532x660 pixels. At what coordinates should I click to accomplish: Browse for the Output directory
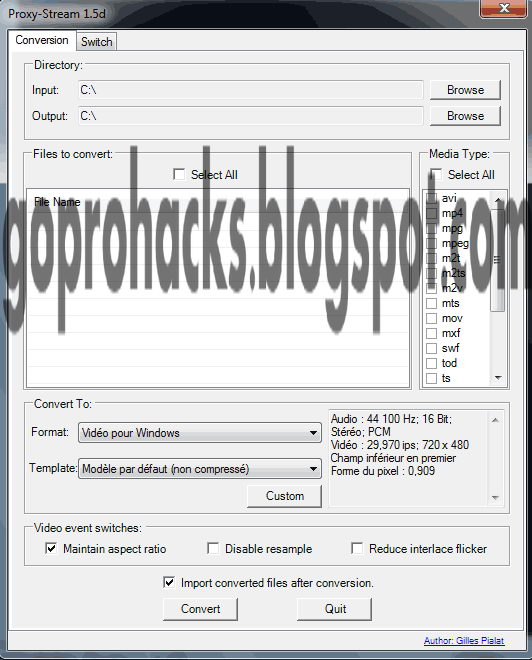(465, 116)
